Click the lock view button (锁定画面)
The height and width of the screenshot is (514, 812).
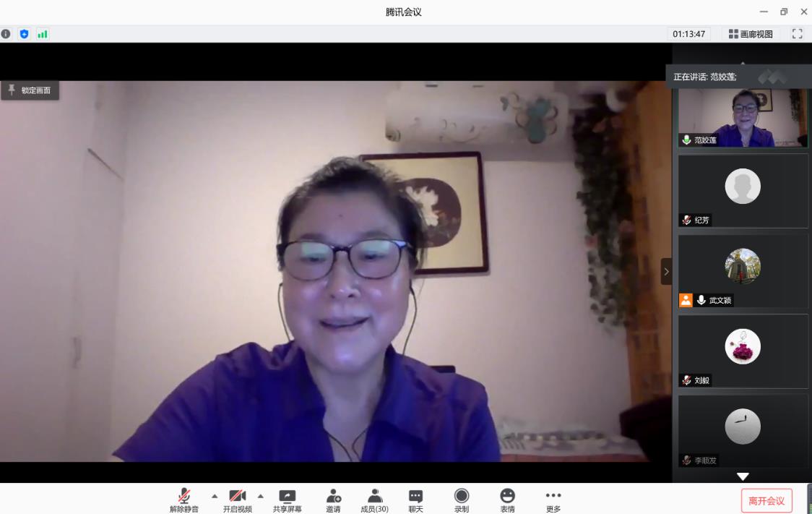point(30,90)
